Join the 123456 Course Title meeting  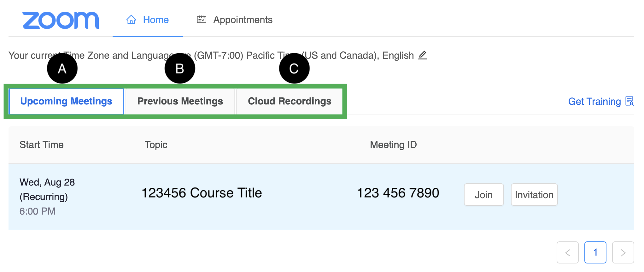point(484,195)
